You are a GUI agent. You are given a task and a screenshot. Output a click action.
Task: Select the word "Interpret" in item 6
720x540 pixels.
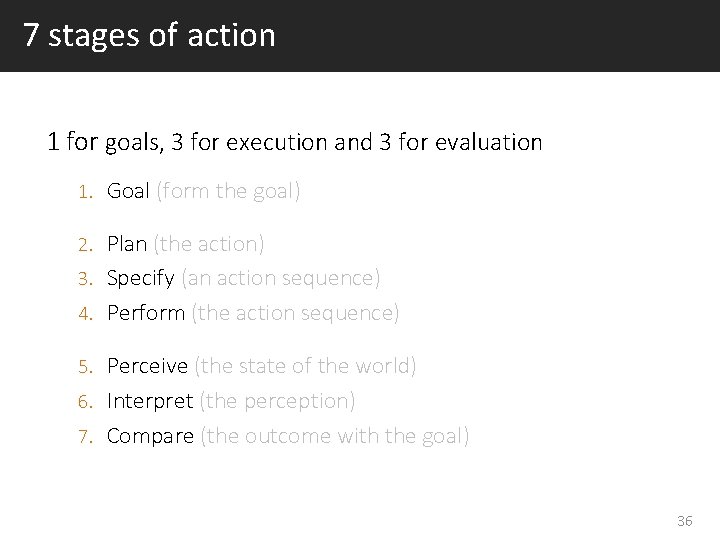point(150,401)
